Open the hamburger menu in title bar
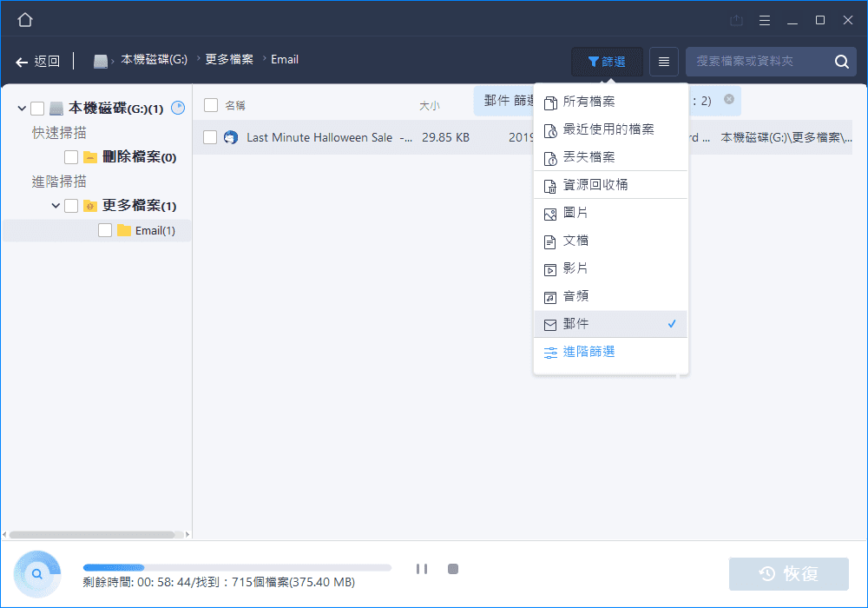This screenshot has height=608, width=868. point(764,20)
